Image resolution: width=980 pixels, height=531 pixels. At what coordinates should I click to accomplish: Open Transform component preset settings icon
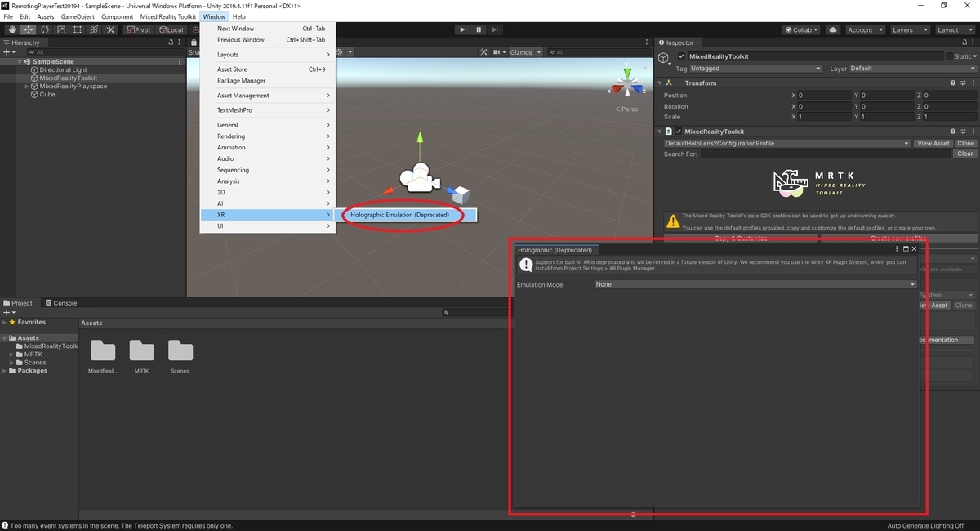point(962,83)
